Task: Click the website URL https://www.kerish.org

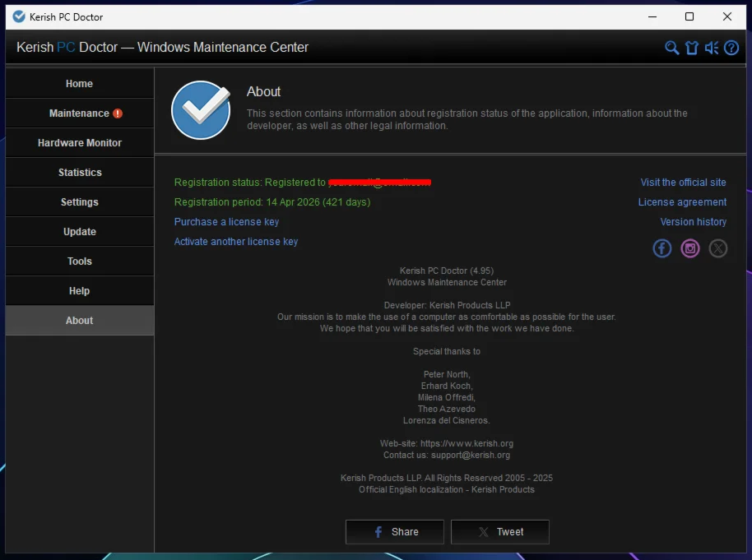Action: 467,443
